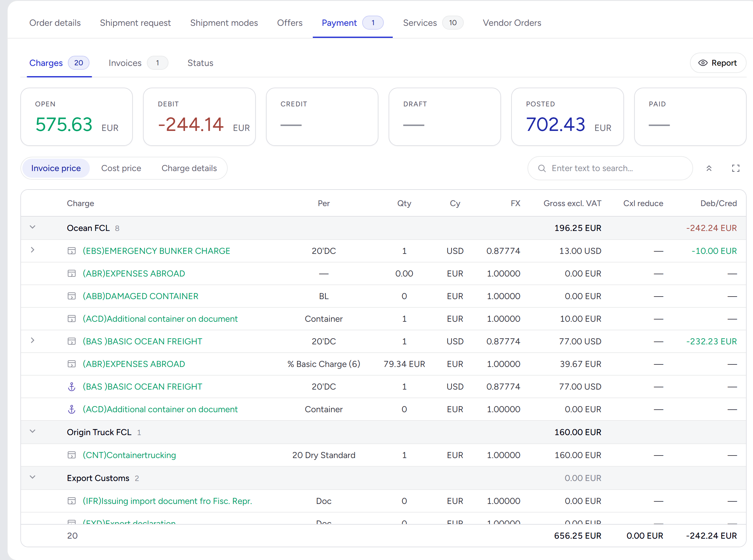
Task: Select the Payment tab
Action: pyautogui.click(x=352, y=23)
